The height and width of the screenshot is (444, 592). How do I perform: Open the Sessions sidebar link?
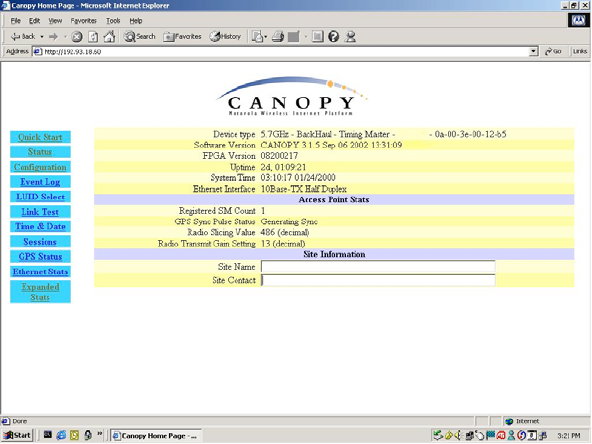(40, 242)
